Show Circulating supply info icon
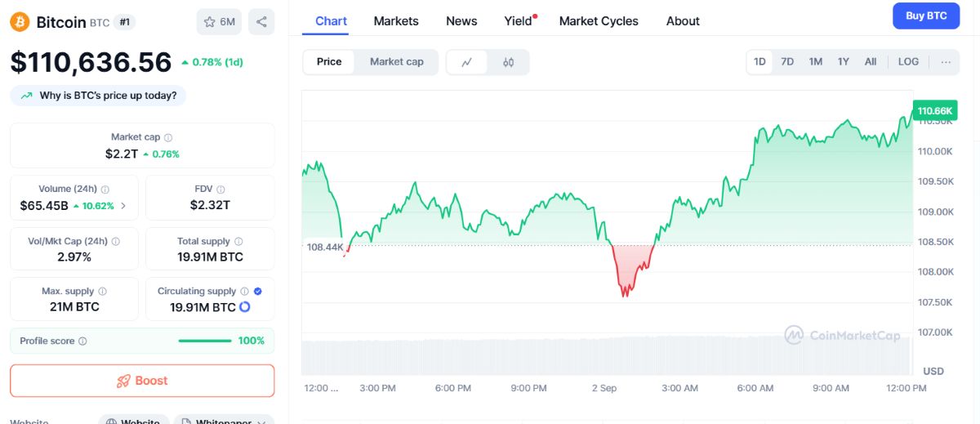980x424 pixels. pyautogui.click(x=244, y=292)
